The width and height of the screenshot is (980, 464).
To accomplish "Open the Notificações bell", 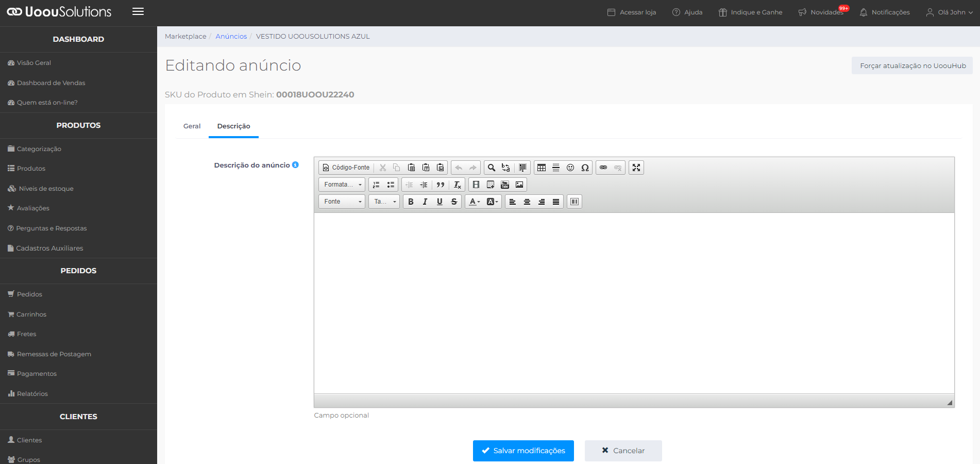I will pyautogui.click(x=885, y=12).
